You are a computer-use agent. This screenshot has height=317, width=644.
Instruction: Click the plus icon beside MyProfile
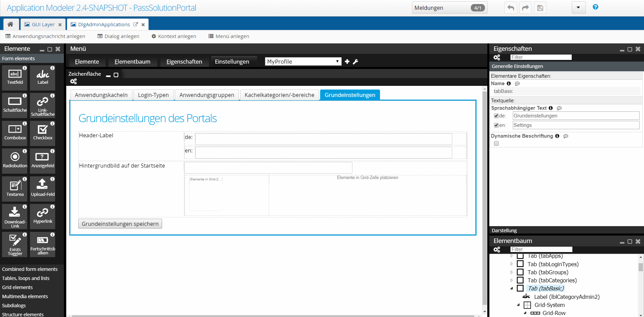[347, 62]
